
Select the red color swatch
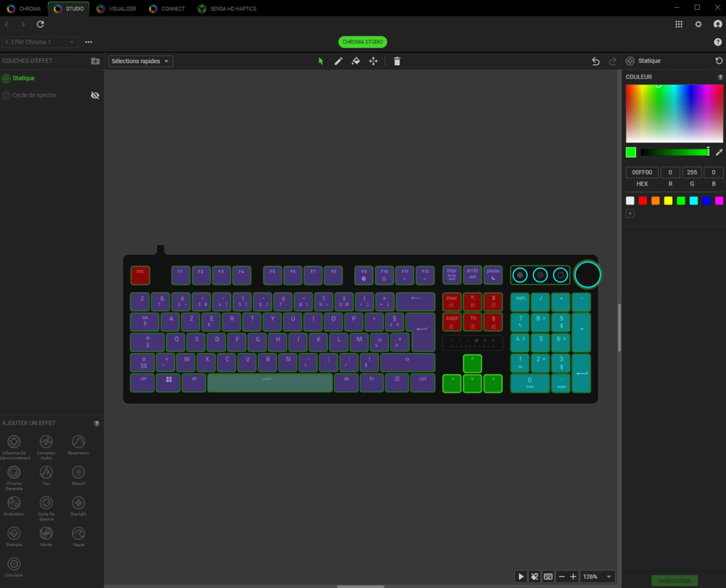pyautogui.click(x=643, y=201)
